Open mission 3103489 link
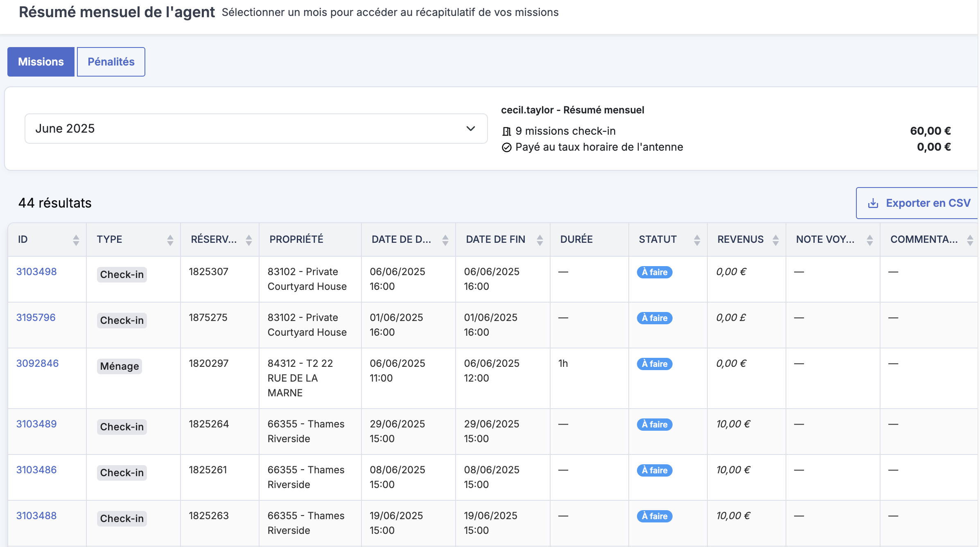Viewport: 980px width, 547px height. click(x=36, y=424)
